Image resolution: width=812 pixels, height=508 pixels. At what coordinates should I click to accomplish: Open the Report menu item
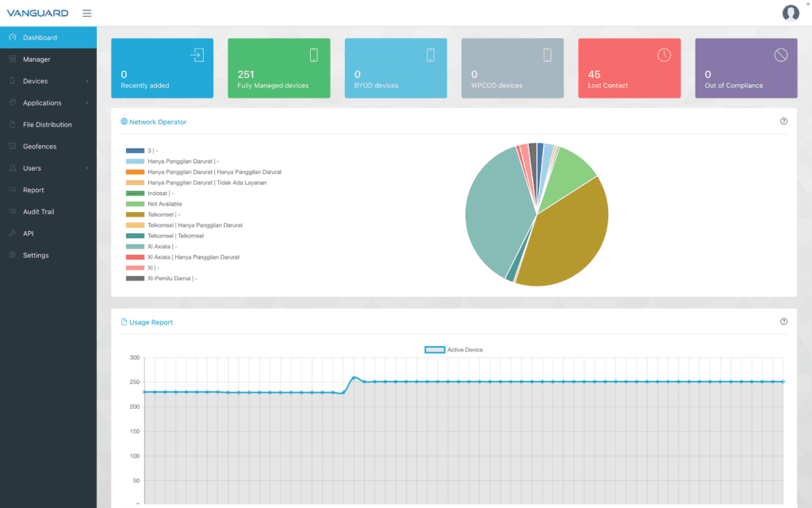pos(48,190)
